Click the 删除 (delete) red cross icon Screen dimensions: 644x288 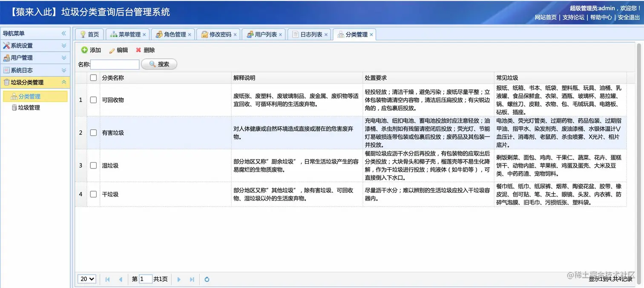point(138,50)
